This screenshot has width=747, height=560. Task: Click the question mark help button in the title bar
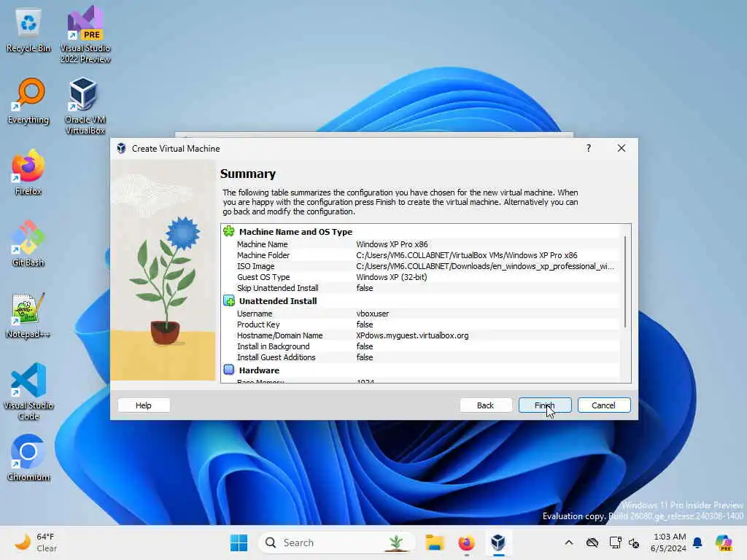[x=589, y=148]
